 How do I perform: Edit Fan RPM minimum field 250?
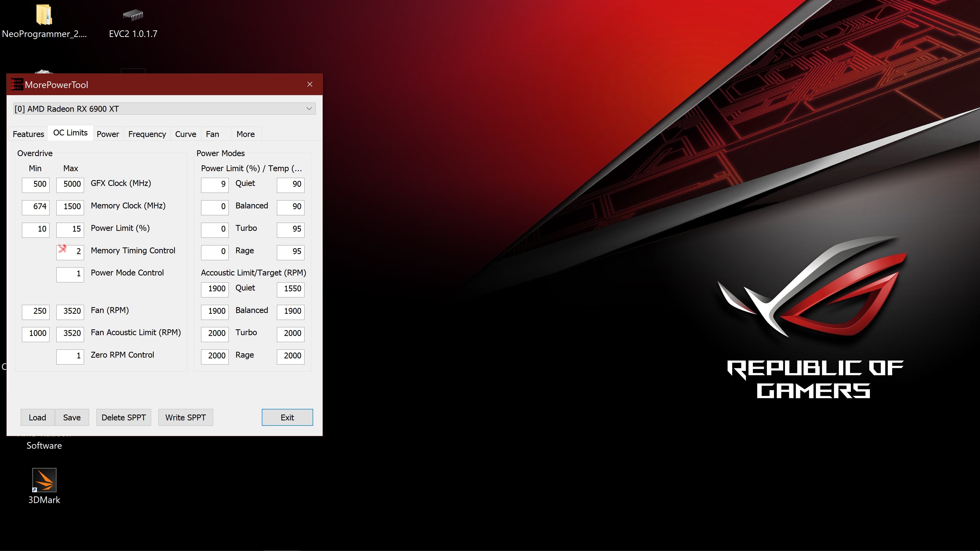click(36, 312)
